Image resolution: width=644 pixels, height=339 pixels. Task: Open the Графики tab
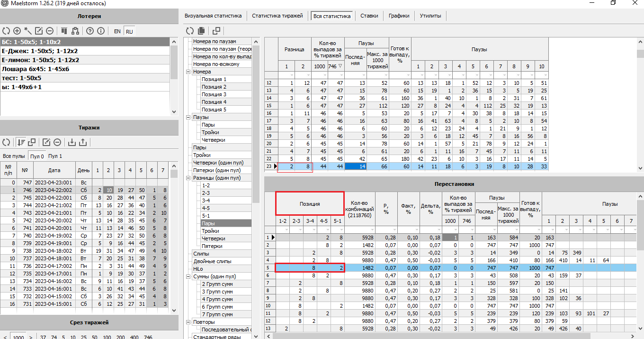click(399, 16)
